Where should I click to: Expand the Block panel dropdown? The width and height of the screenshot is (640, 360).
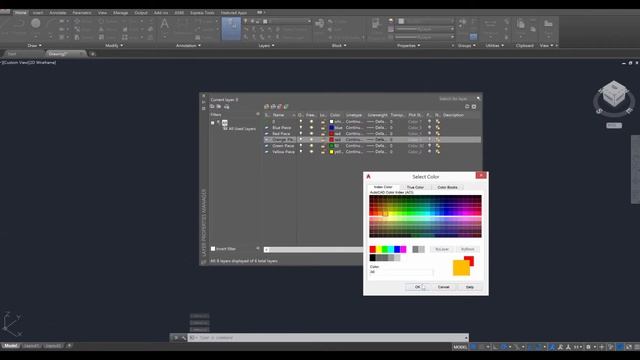(339, 46)
